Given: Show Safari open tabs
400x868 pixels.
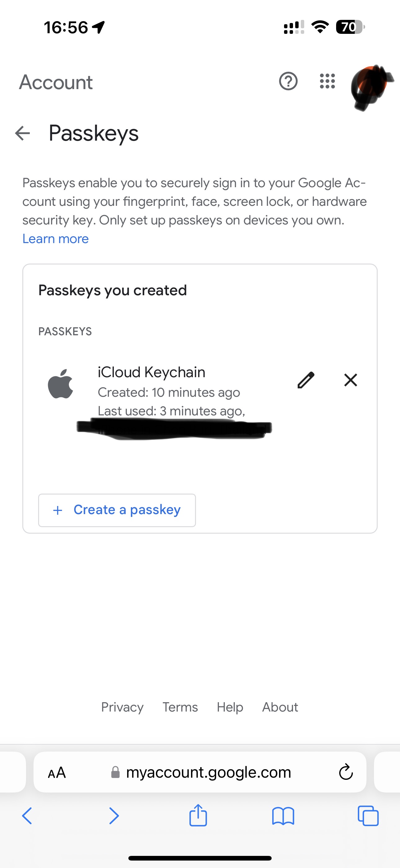Looking at the screenshot, I should click(368, 816).
